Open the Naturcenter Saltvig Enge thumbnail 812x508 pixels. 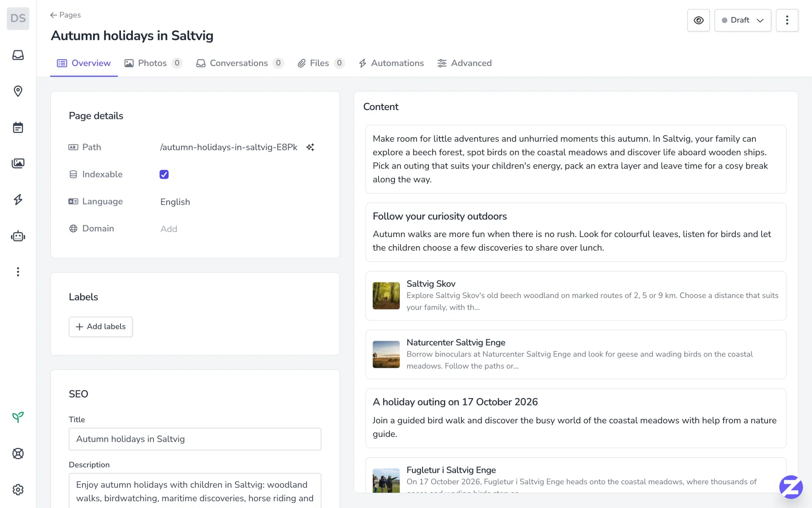386,354
